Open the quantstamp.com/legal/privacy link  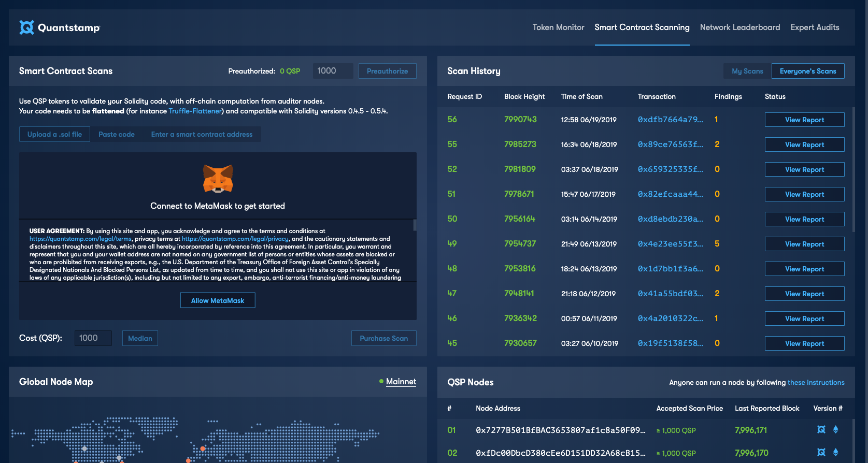coord(235,239)
